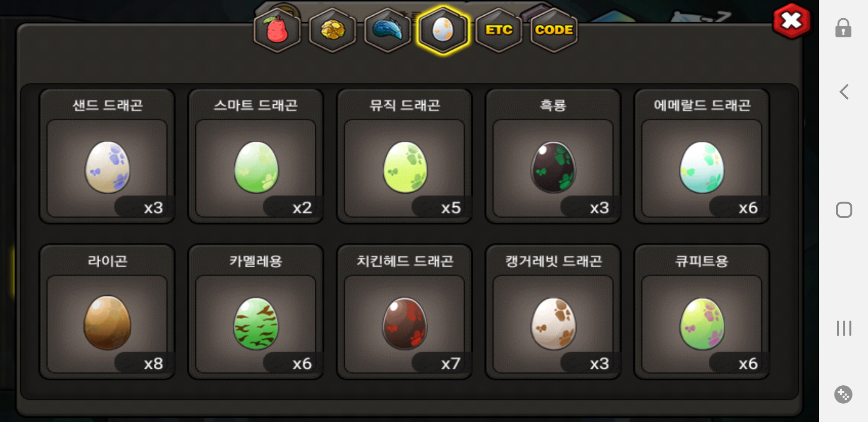The width and height of the screenshot is (868, 422).
Task: Open the CODE tab
Action: [554, 30]
